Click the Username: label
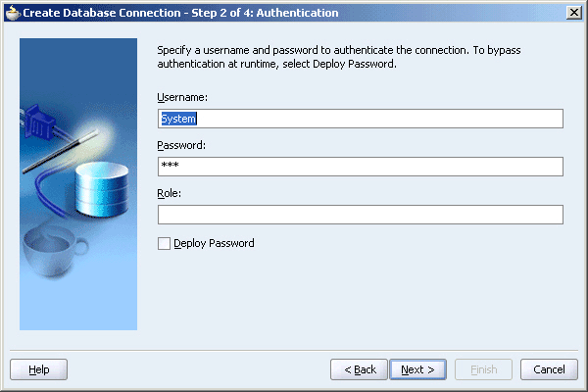The height and width of the screenshot is (392, 588). click(x=182, y=98)
